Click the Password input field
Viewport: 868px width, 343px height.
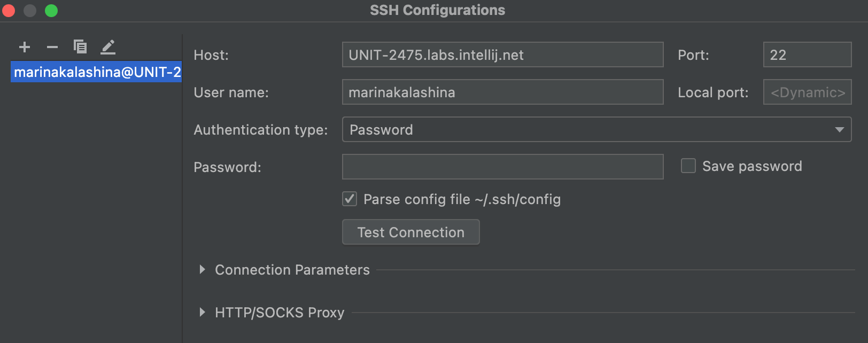coord(502,167)
